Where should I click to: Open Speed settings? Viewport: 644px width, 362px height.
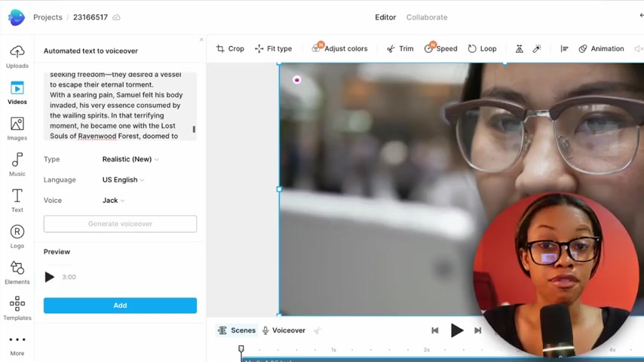tap(440, 48)
